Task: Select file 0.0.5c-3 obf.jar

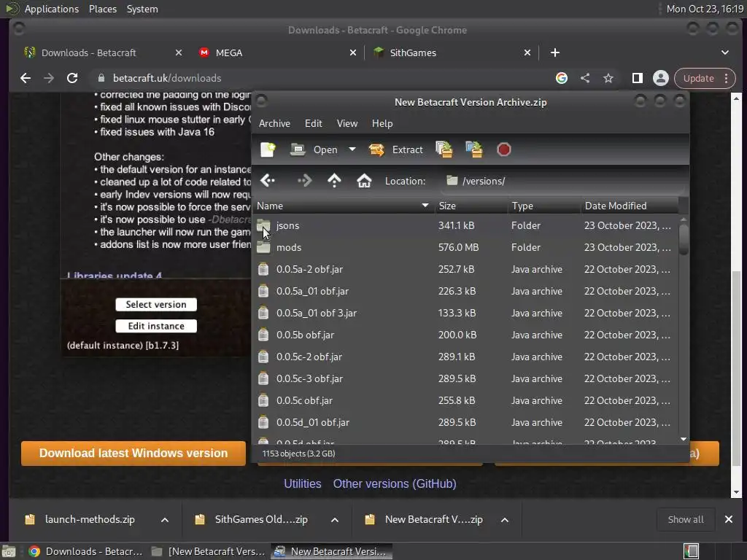Action: [465, 379]
